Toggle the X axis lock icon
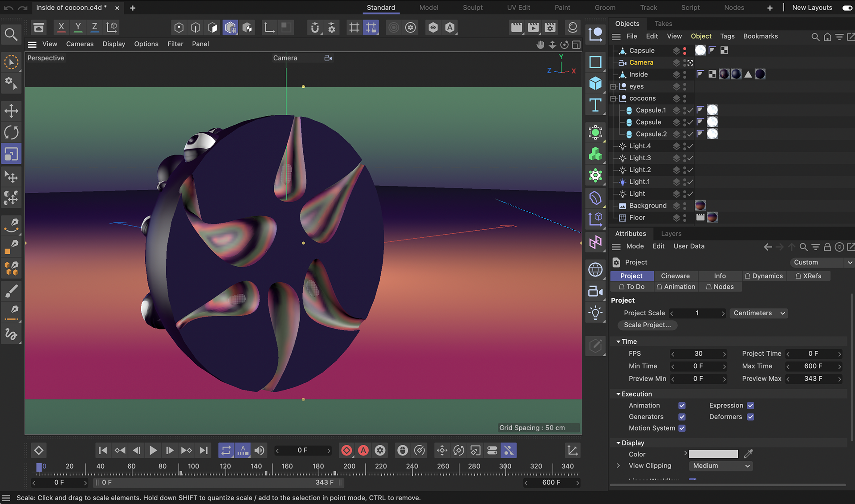The width and height of the screenshot is (855, 504). (x=61, y=28)
